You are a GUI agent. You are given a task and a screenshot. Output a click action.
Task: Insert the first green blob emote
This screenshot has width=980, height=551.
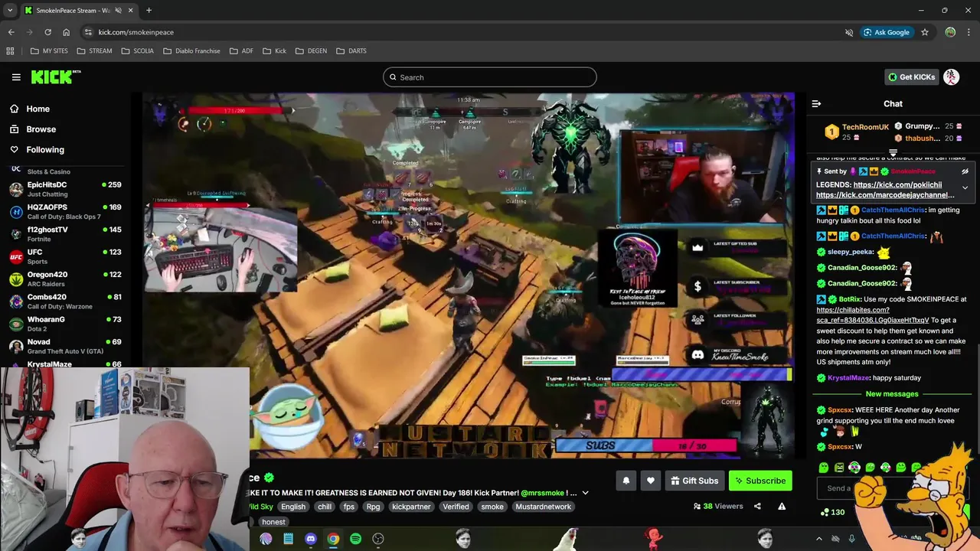pos(823,468)
